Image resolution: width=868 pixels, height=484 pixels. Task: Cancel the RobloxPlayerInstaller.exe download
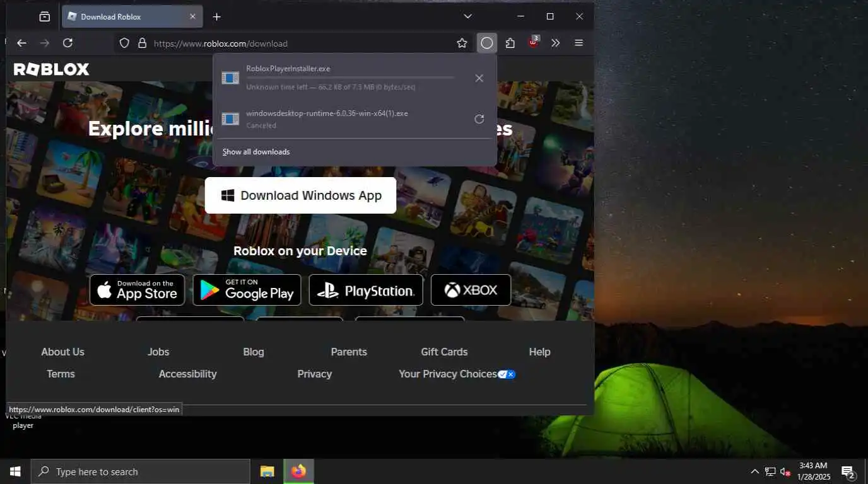click(479, 78)
